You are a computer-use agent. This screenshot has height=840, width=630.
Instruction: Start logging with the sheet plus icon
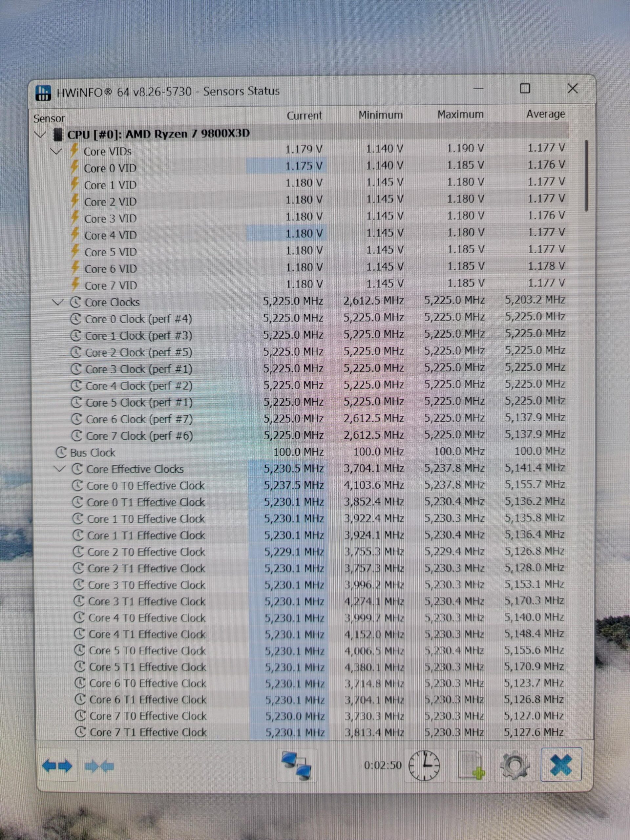pos(471,765)
